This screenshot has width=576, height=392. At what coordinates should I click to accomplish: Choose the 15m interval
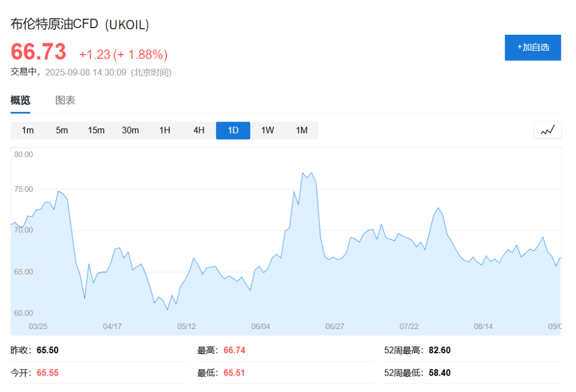[x=96, y=130]
